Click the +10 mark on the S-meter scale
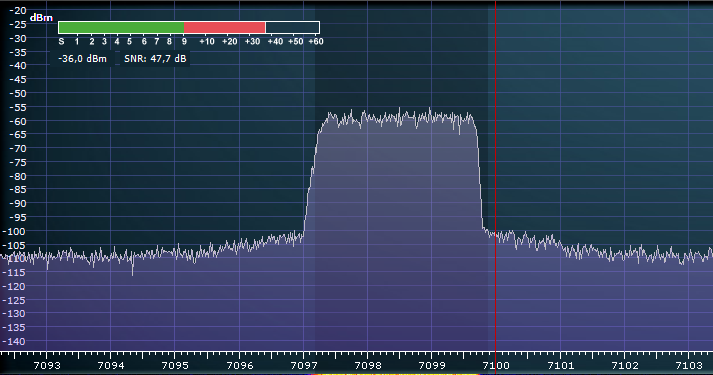 coord(207,41)
